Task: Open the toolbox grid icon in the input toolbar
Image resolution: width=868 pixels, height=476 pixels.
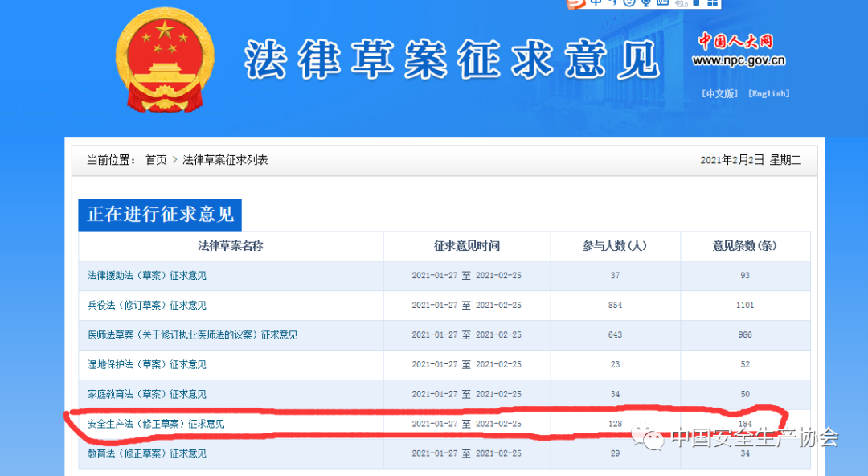Action: 712,3
